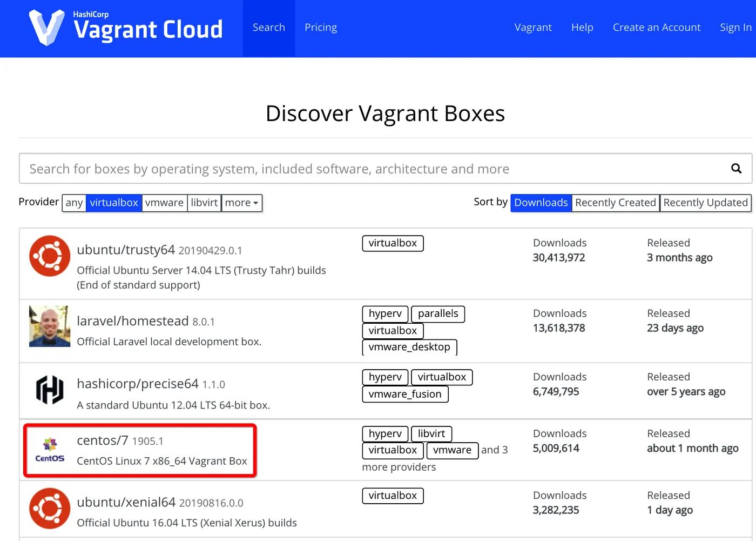Screen dimensions: 756x541
Task: Click the 'Discover Vagrant Boxes' heading
Action: (x=385, y=113)
